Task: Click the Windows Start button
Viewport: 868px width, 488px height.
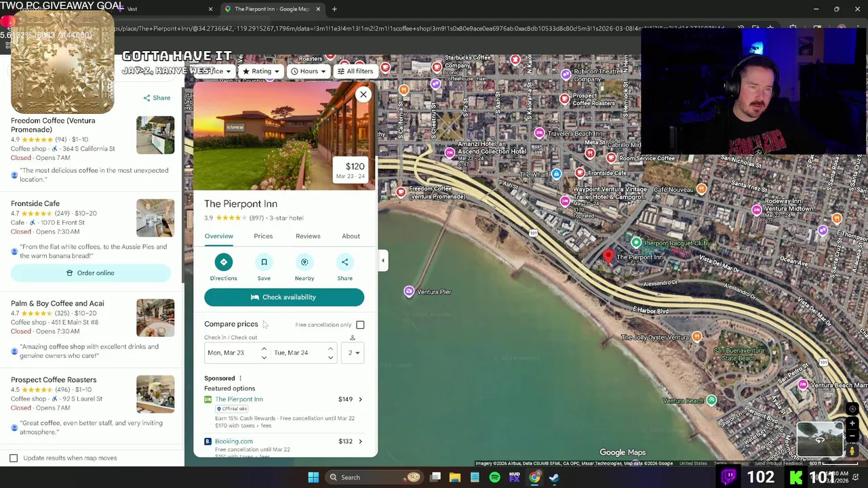Action: [313, 477]
